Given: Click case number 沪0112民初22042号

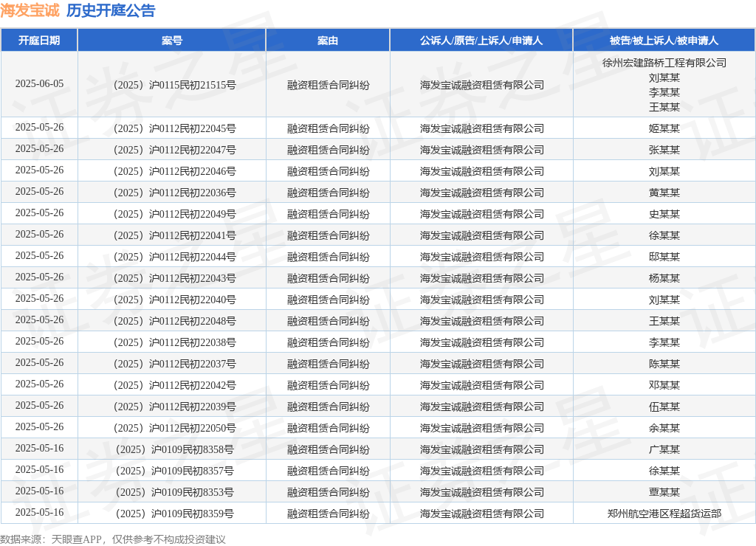Looking at the screenshot, I should click(174, 385).
